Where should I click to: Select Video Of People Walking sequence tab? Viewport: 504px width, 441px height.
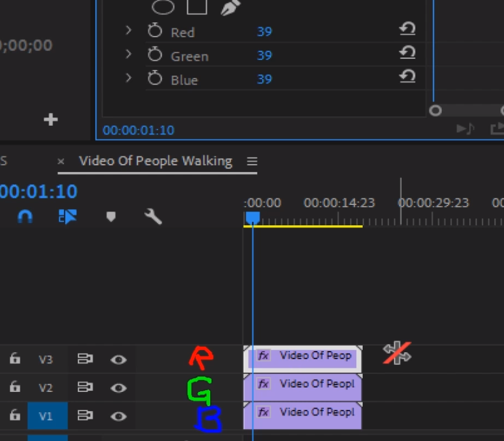tap(156, 161)
